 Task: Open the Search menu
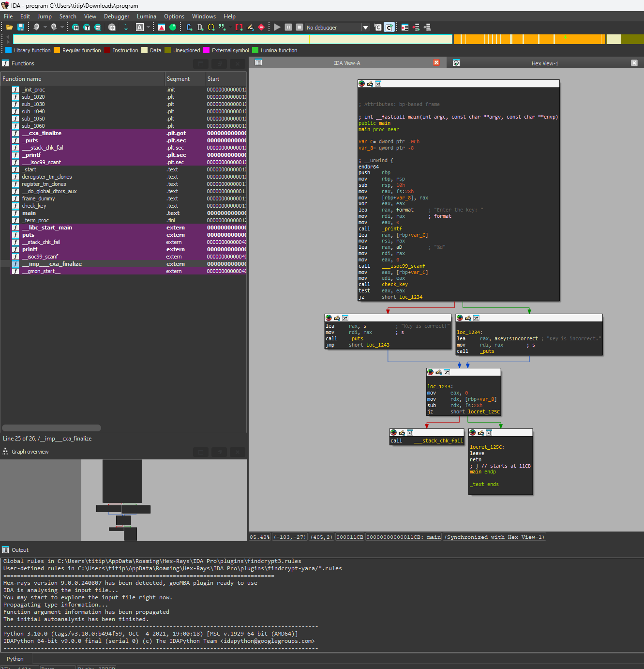[68, 16]
